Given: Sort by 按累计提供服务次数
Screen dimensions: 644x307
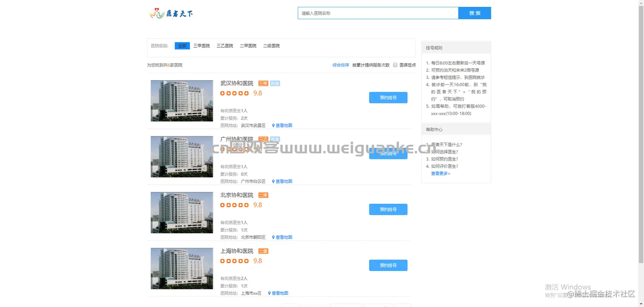Looking at the screenshot, I should [371, 65].
